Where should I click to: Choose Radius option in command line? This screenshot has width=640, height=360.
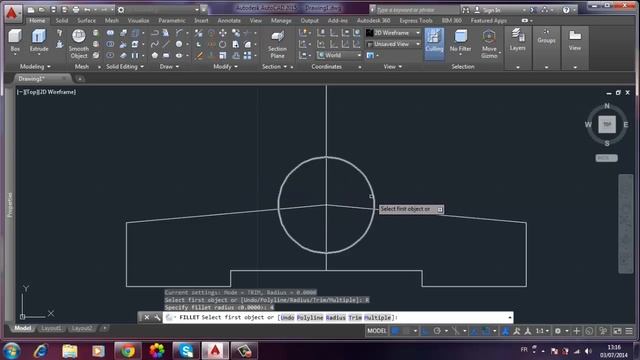click(336, 318)
